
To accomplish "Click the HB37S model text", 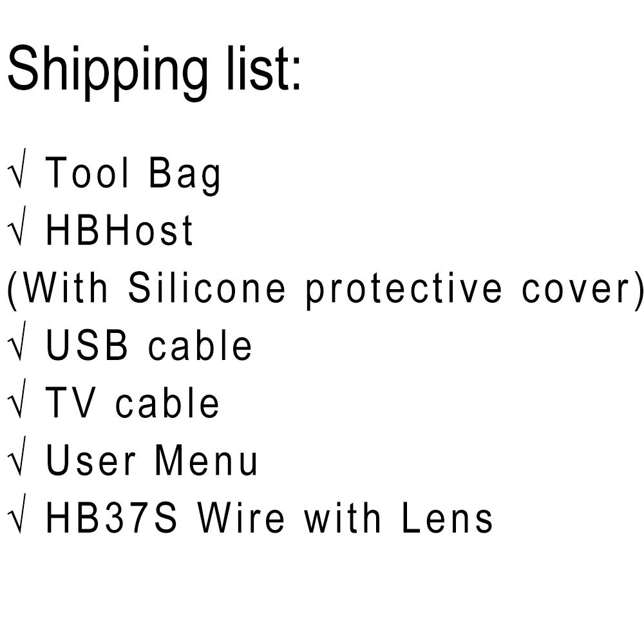I will (x=111, y=518).
